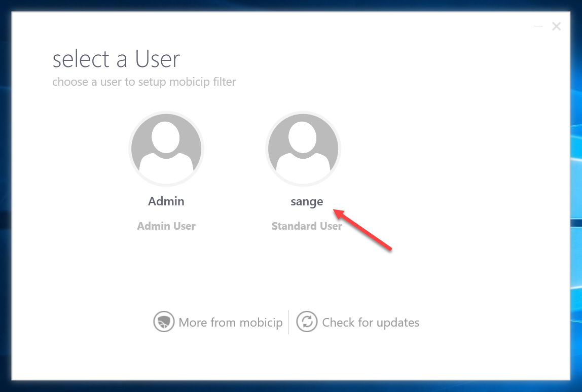
Task: Minimize the mobicip setup window
Action: pos(538,26)
